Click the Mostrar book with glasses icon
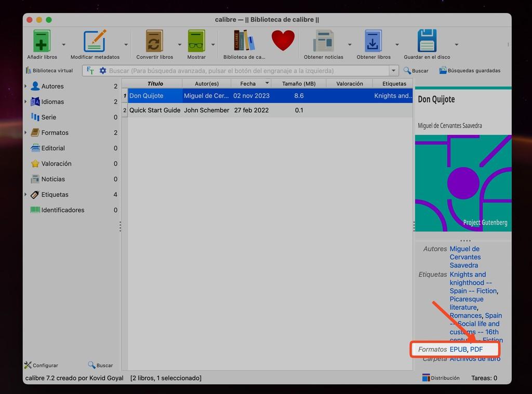Screen dimensions: 532x394 coord(196,40)
